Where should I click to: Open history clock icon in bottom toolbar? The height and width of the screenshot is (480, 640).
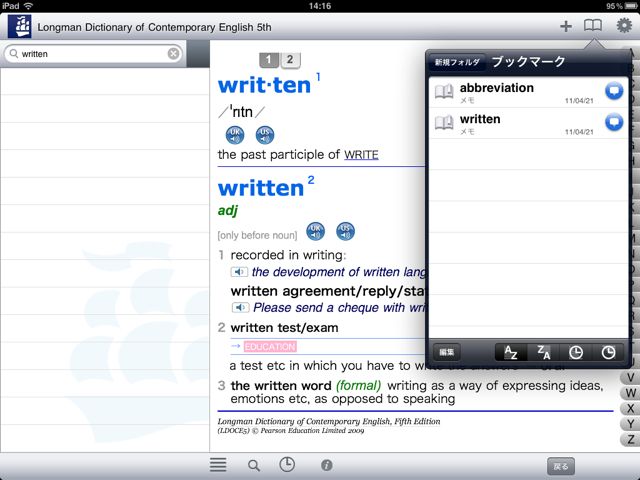[287, 464]
